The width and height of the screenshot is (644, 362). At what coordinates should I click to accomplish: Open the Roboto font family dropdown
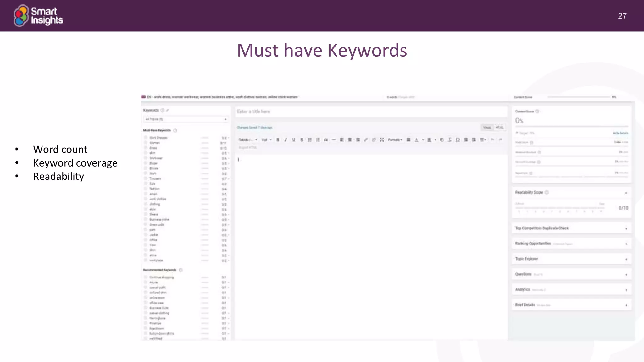tap(248, 140)
